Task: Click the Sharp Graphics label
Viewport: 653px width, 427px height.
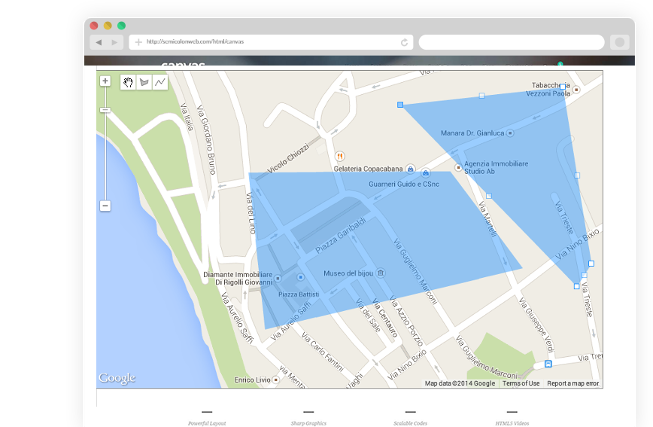Action: [x=309, y=423]
